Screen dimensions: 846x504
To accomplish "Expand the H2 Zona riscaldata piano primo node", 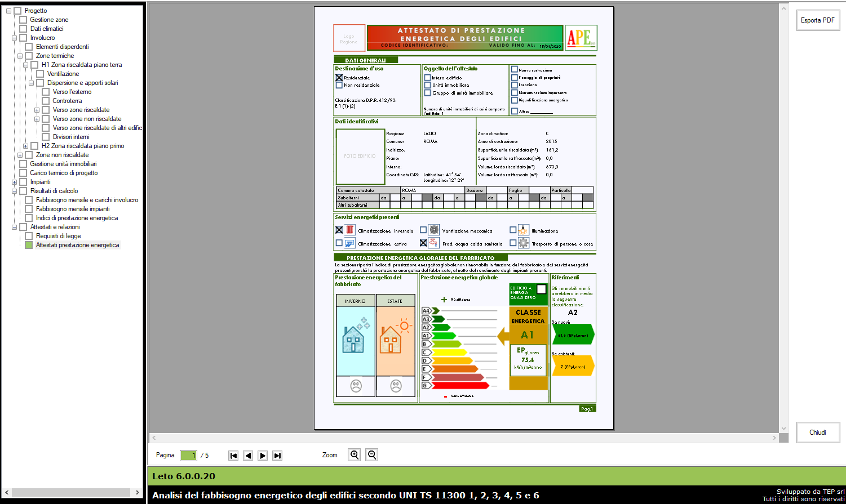I will click(x=25, y=146).
